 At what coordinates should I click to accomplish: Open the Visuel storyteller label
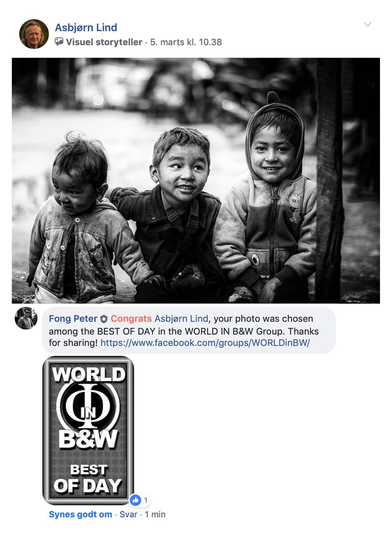point(104,42)
